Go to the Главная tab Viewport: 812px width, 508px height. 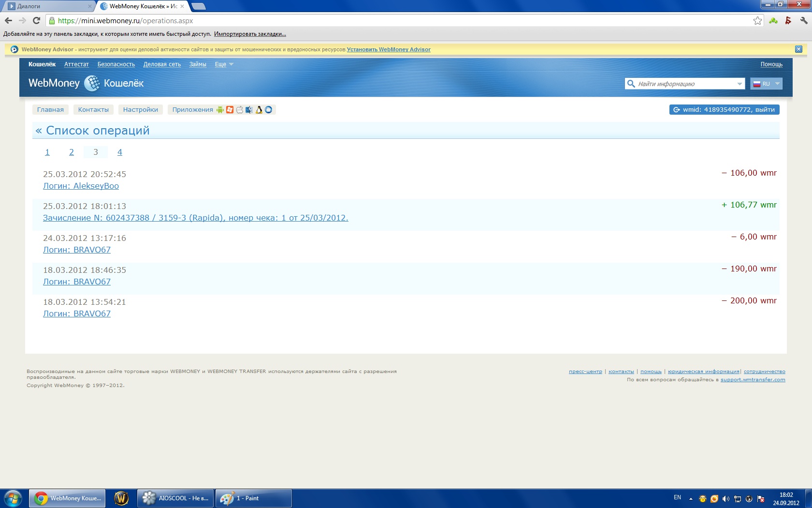(x=50, y=110)
